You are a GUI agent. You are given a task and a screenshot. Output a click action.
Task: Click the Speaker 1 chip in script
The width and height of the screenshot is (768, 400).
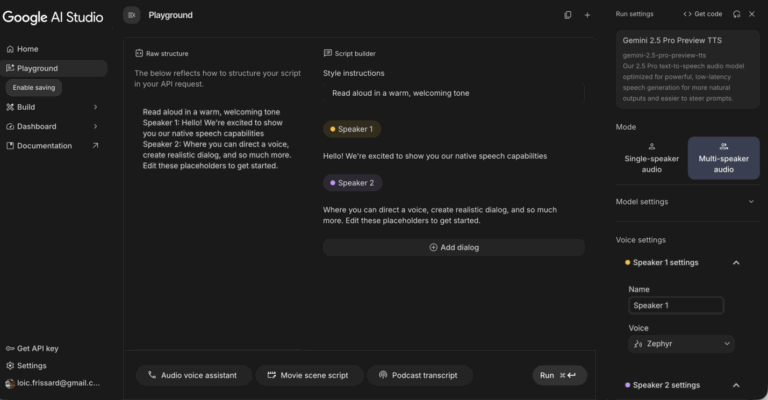pyautogui.click(x=352, y=129)
